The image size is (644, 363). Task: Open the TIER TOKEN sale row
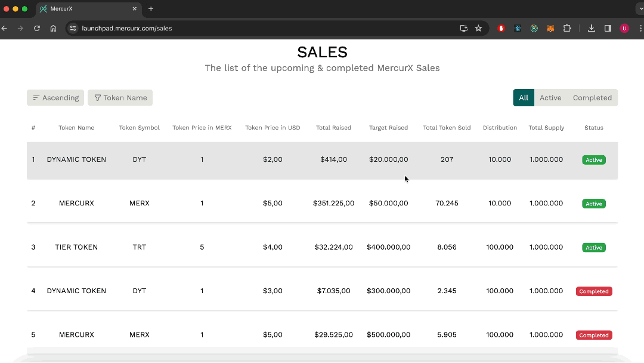pos(323,247)
